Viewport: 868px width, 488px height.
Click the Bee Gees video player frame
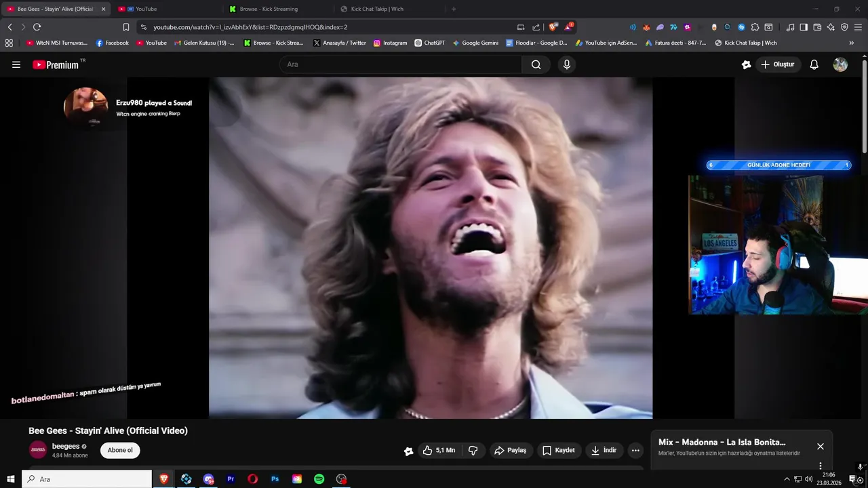coord(431,248)
